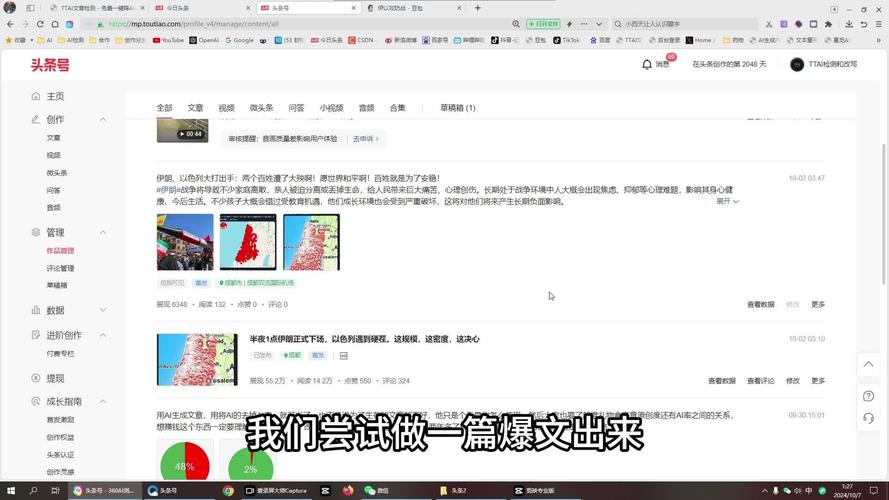Open the missile rally photo thumbnail
The width and height of the screenshot is (889, 500).
click(185, 242)
